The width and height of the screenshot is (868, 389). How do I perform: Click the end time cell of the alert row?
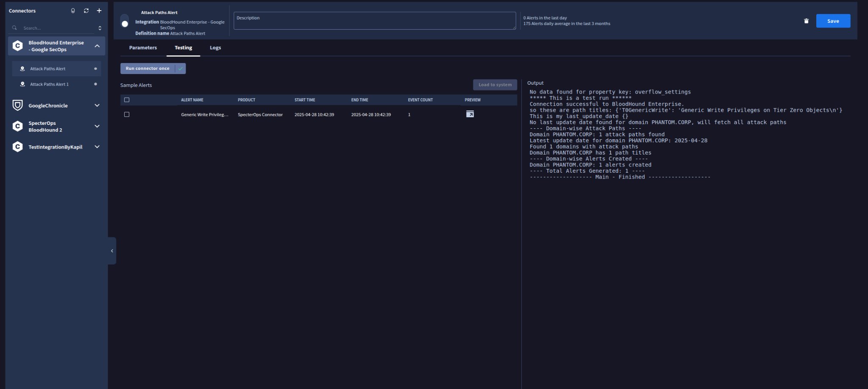pos(371,115)
